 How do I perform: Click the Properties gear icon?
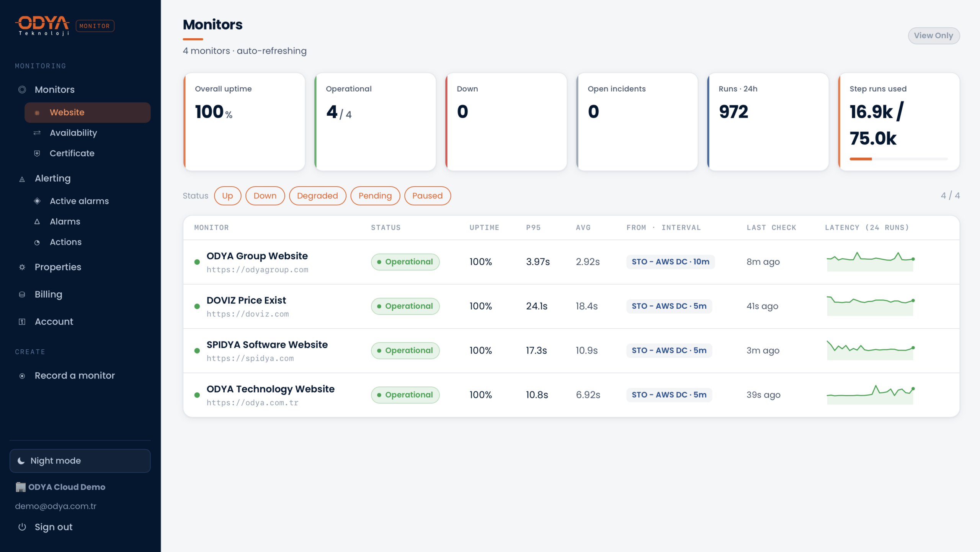[x=22, y=267]
